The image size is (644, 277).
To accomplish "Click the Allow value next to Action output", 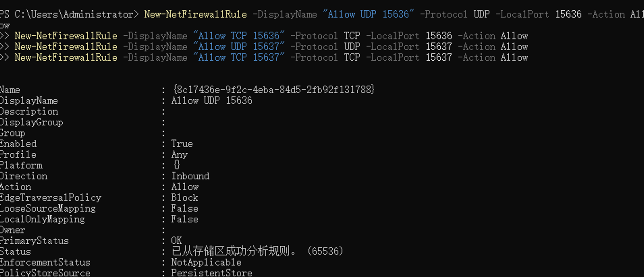I will coord(185,187).
